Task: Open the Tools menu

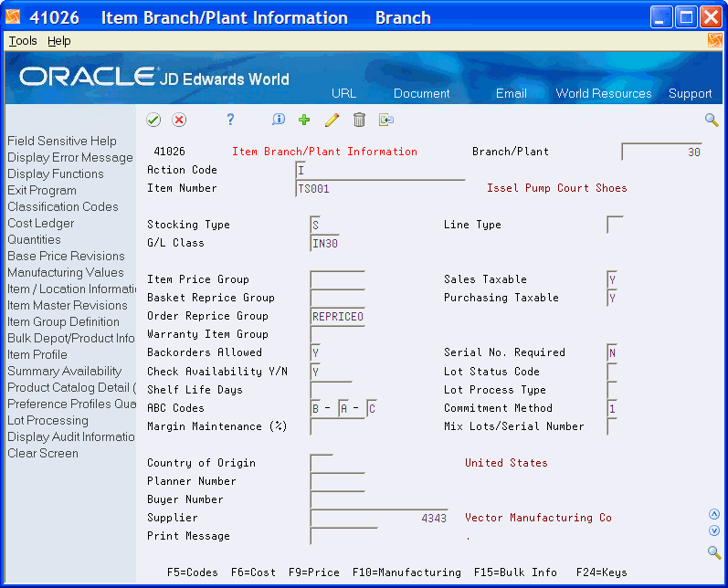Action: 23,41
